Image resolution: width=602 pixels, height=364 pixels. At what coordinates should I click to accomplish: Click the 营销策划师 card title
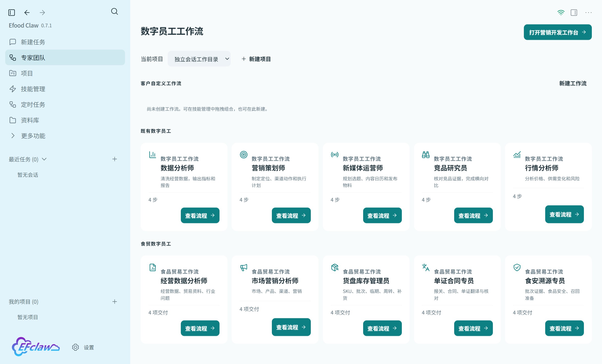click(268, 168)
